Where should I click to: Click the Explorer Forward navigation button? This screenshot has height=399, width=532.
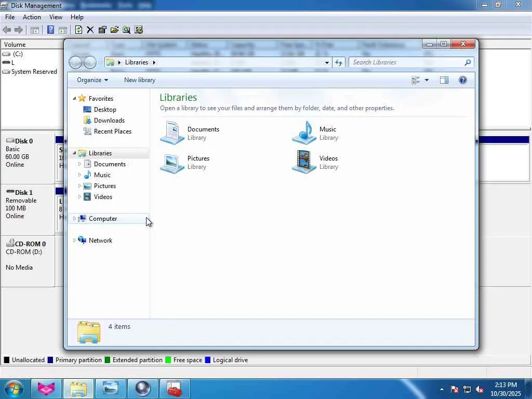pos(90,62)
